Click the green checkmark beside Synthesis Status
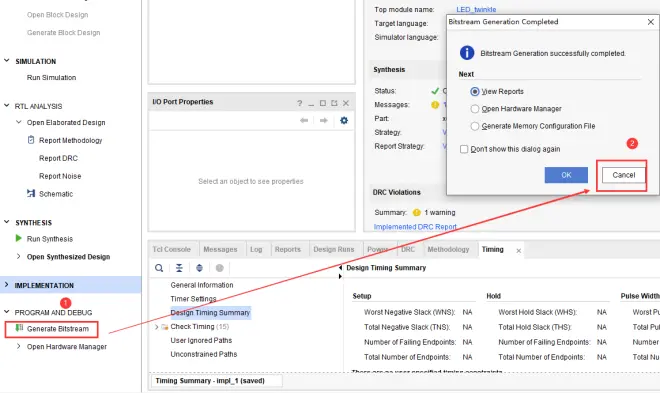660x393 pixels. (x=435, y=91)
